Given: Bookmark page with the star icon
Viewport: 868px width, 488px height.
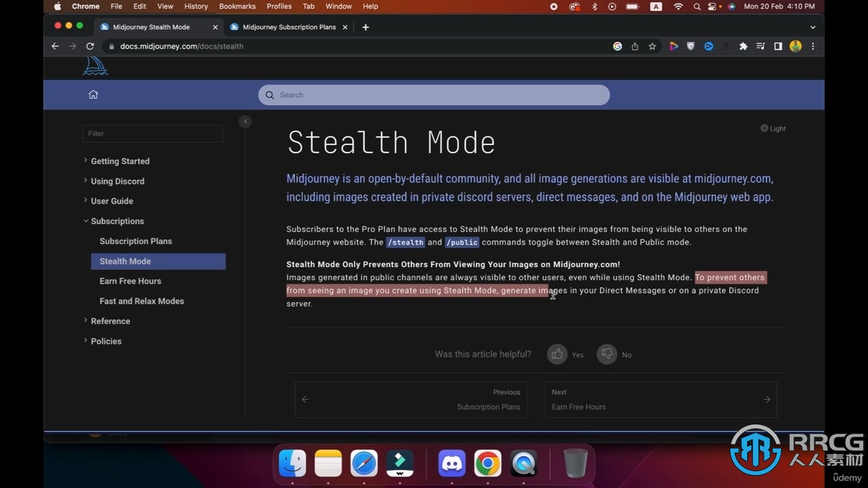Looking at the screenshot, I should [x=652, y=46].
